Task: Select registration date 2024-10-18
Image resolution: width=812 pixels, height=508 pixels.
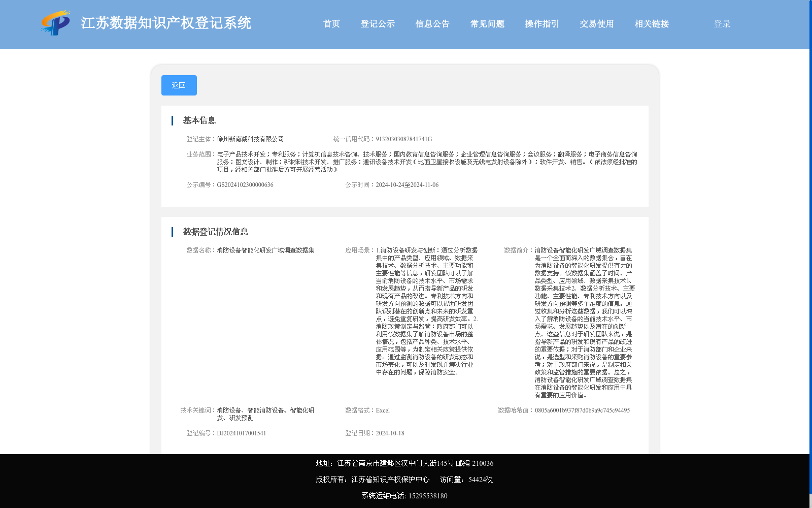Action: coord(390,433)
